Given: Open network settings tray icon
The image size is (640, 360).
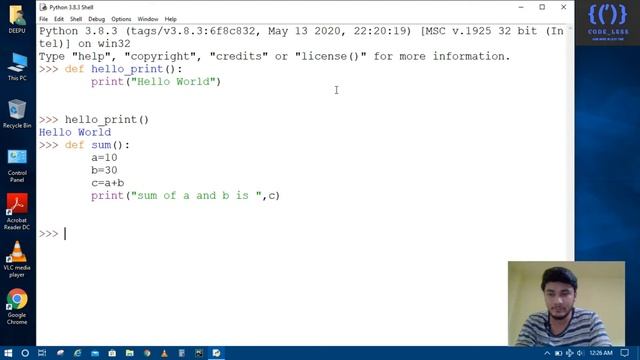Looking at the screenshot, I should click(x=569, y=353).
